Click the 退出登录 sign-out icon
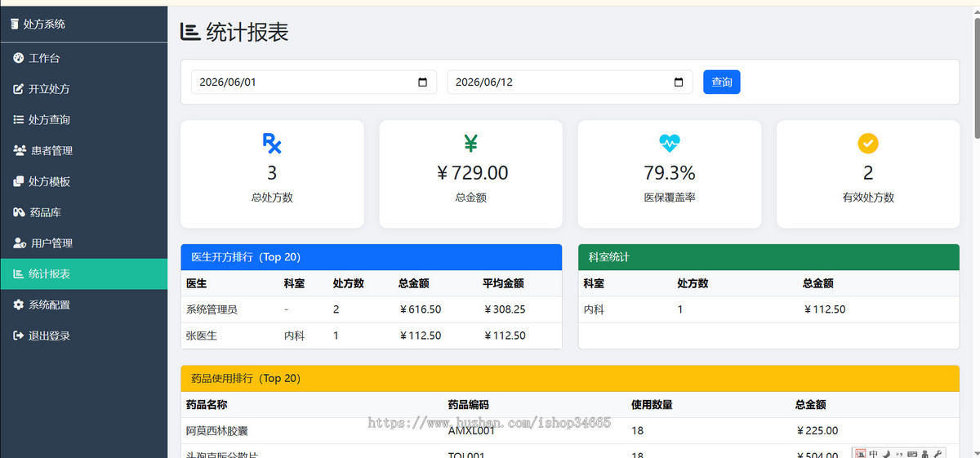Viewport: 980px width, 458px height. pyautogui.click(x=19, y=336)
